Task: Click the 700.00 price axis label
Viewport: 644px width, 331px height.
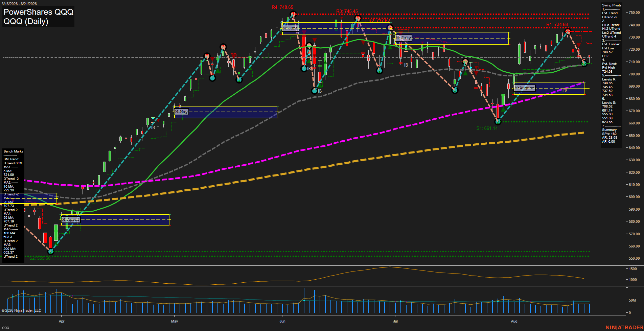Action: click(634, 74)
